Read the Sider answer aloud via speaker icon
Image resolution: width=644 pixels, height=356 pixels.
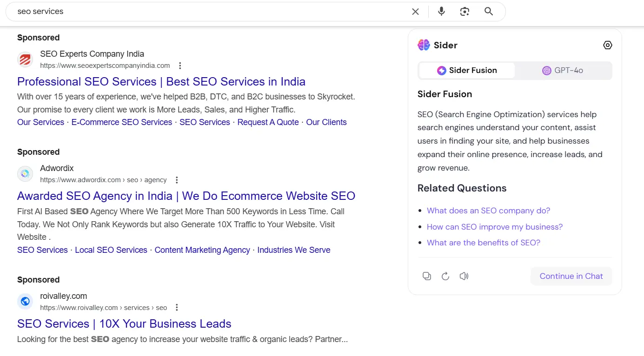click(464, 276)
